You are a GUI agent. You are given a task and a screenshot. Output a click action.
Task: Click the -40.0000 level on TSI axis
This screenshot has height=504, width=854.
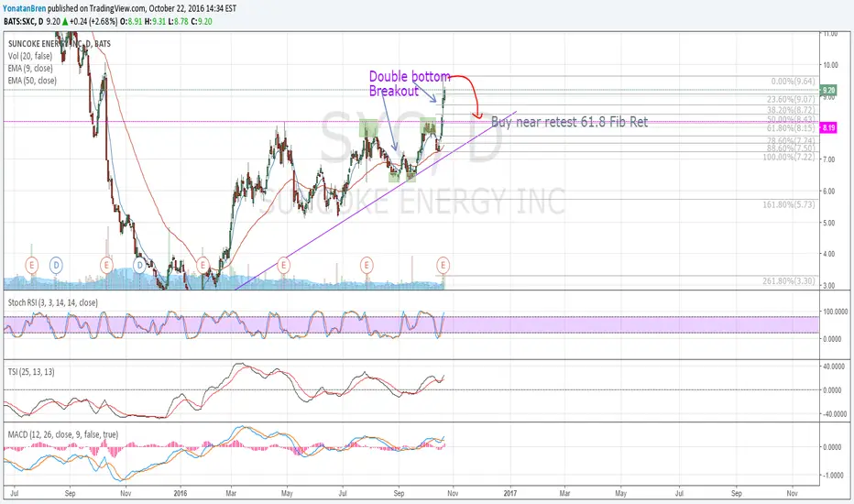click(835, 414)
